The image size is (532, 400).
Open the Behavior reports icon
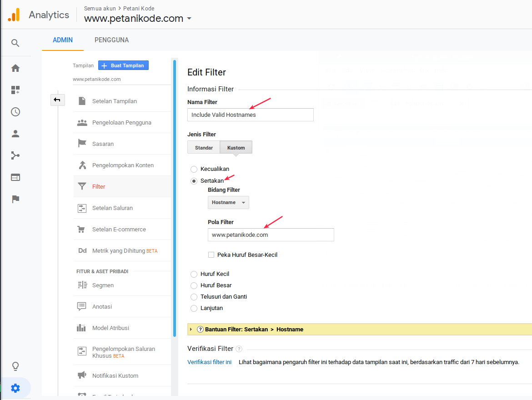click(x=15, y=177)
